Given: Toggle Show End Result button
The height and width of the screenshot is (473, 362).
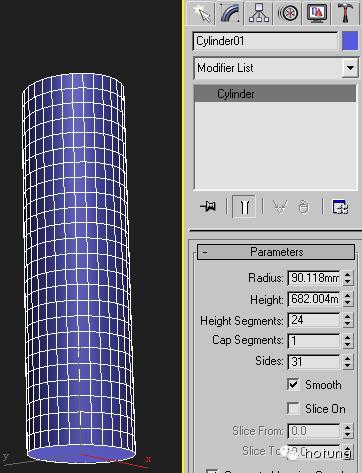Looking at the screenshot, I should coord(244,206).
